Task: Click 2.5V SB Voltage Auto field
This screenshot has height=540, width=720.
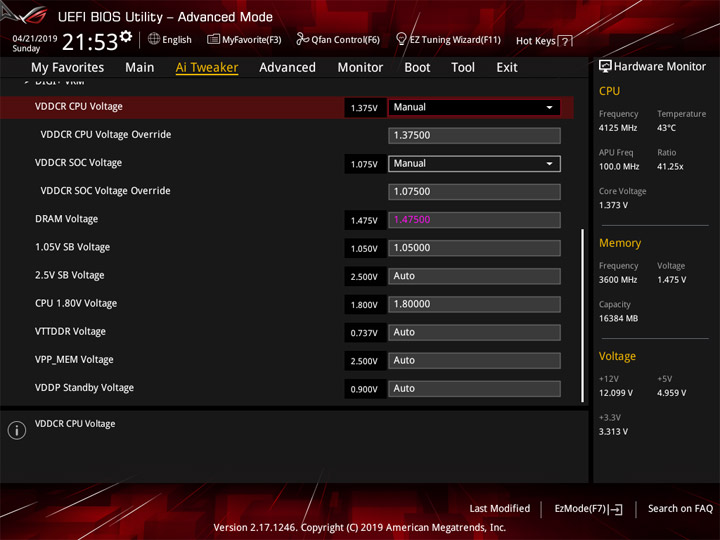Action: [x=474, y=276]
